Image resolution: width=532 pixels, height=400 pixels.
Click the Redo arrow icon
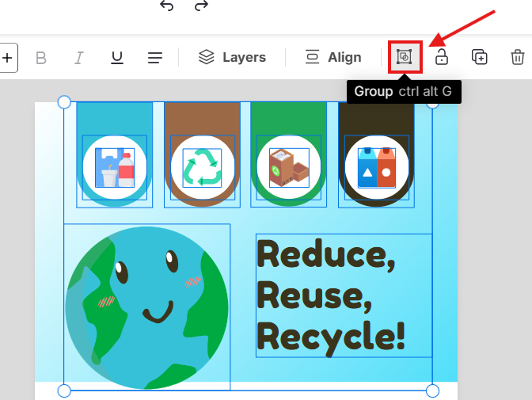[201, 6]
